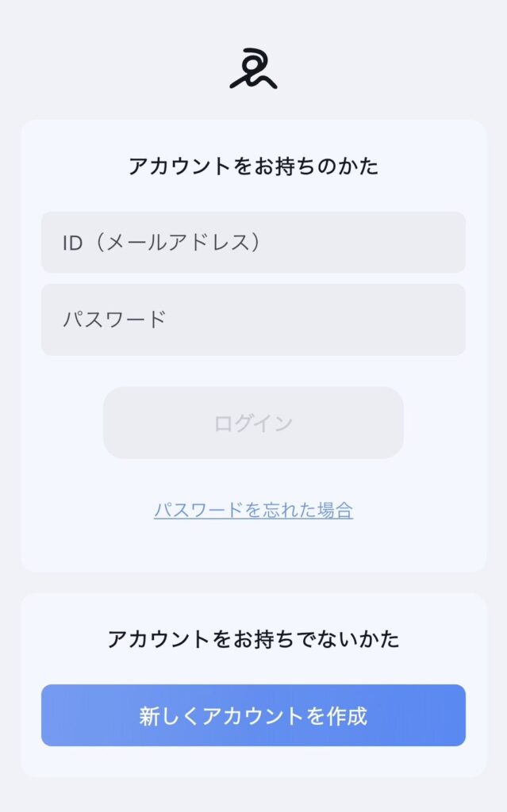Click the アカウントをお持ちでないかた heading
Image resolution: width=507 pixels, height=812 pixels.
tap(253, 639)
